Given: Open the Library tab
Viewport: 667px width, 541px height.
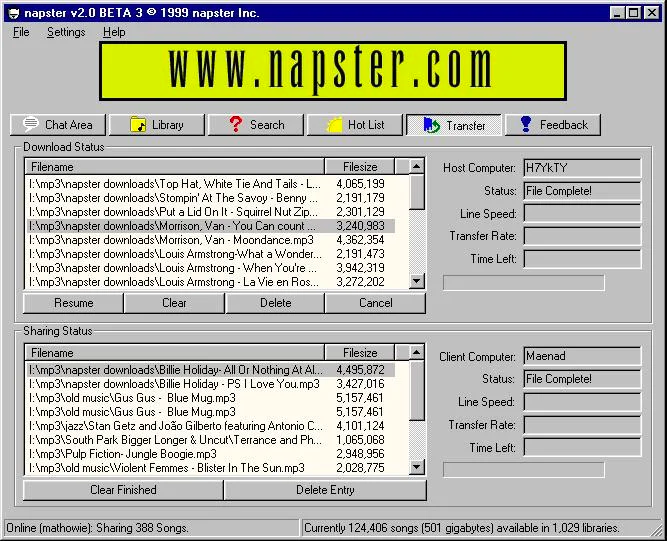Looking at the screenshot, I should tap(157, 125).
